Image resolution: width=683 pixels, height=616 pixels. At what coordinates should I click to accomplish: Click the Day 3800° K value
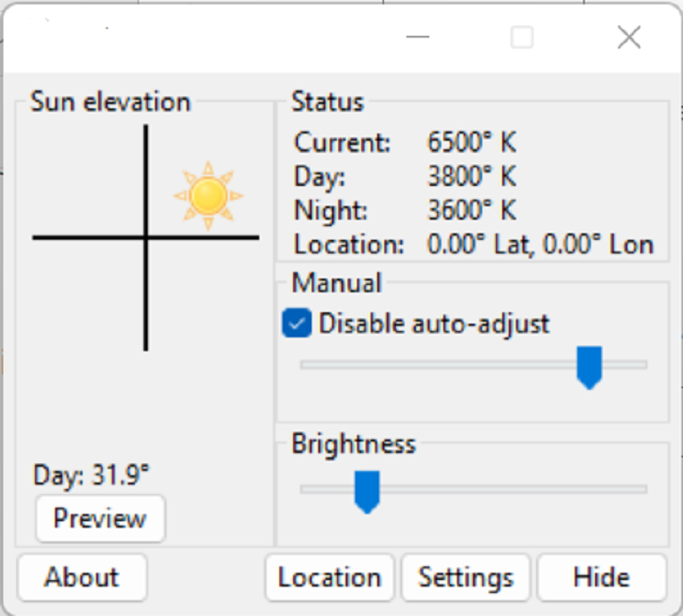click(x=472, y=177)
